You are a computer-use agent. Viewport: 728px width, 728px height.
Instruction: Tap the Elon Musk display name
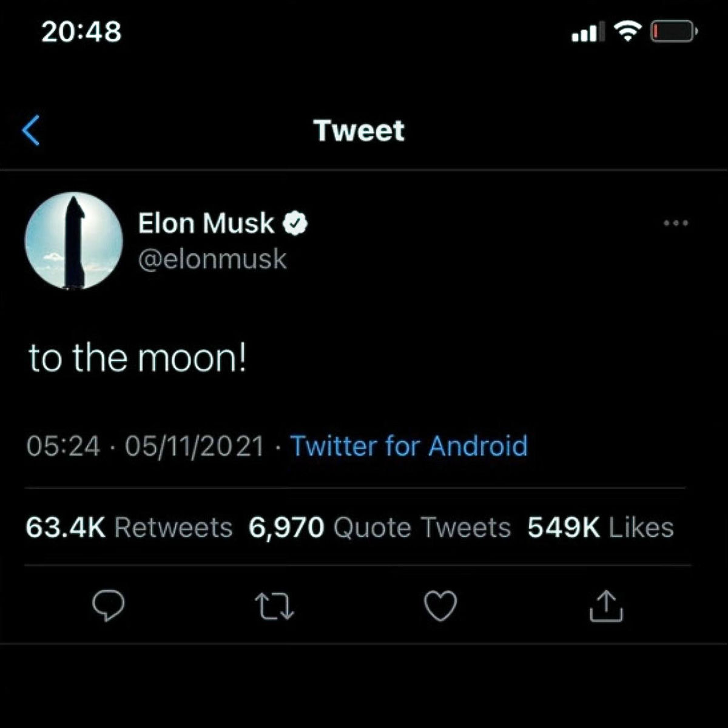coord(205,223)
